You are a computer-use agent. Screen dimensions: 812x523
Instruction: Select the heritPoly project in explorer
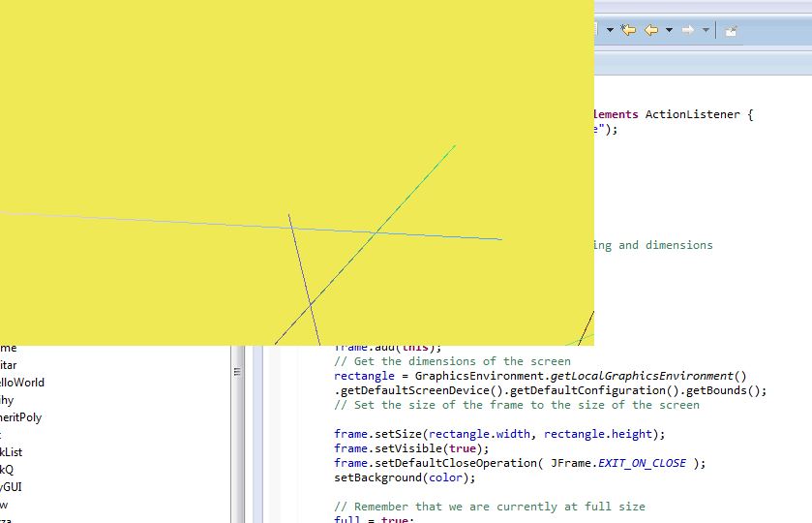(x=20, y=417)
